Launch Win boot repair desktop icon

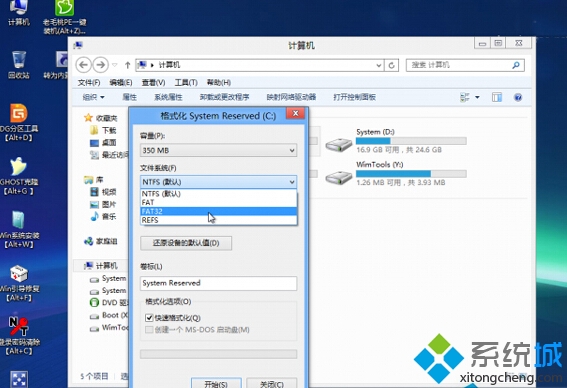(x=18, y=283)
